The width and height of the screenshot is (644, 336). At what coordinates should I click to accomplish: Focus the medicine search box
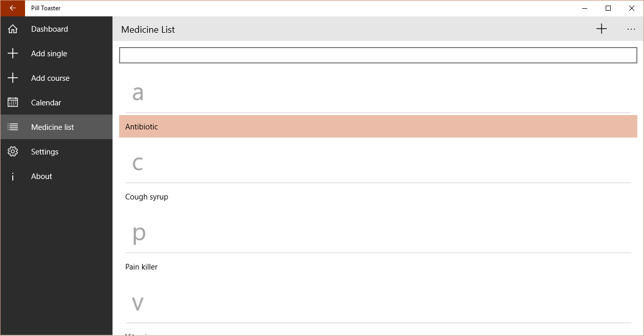(x=378, y=55)
